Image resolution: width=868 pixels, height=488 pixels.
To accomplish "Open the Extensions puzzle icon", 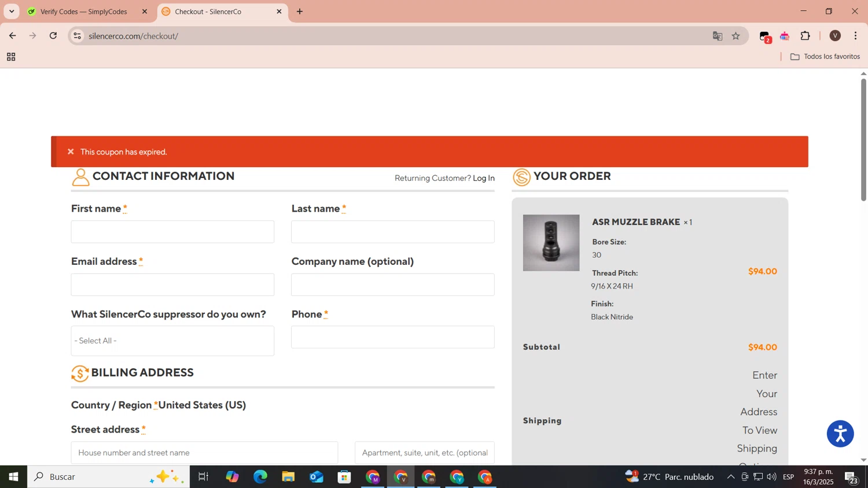I will (x=806, y=36).
